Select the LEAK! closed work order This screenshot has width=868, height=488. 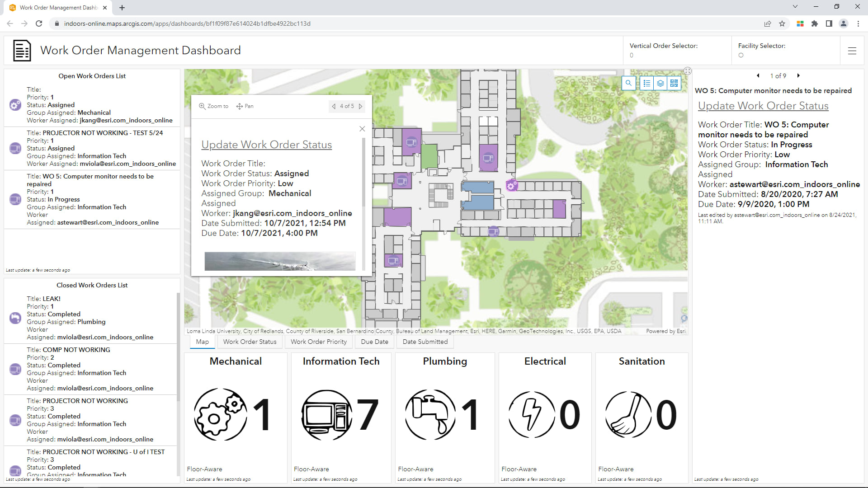[90, 318]
